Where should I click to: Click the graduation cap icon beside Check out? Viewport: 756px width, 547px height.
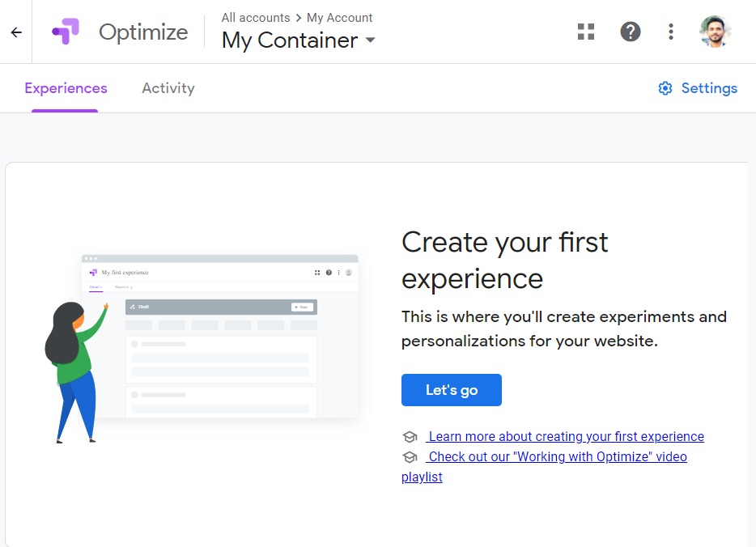pos(410,457)
